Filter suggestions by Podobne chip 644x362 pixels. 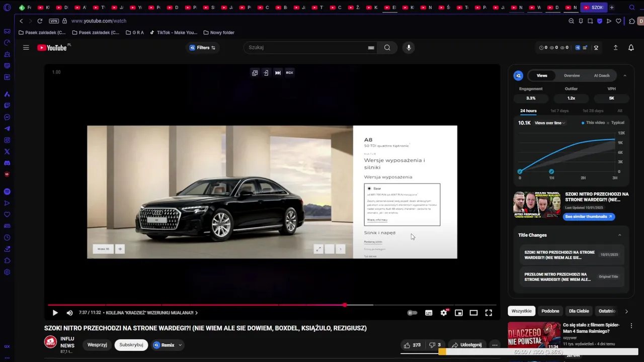point(550,311)
